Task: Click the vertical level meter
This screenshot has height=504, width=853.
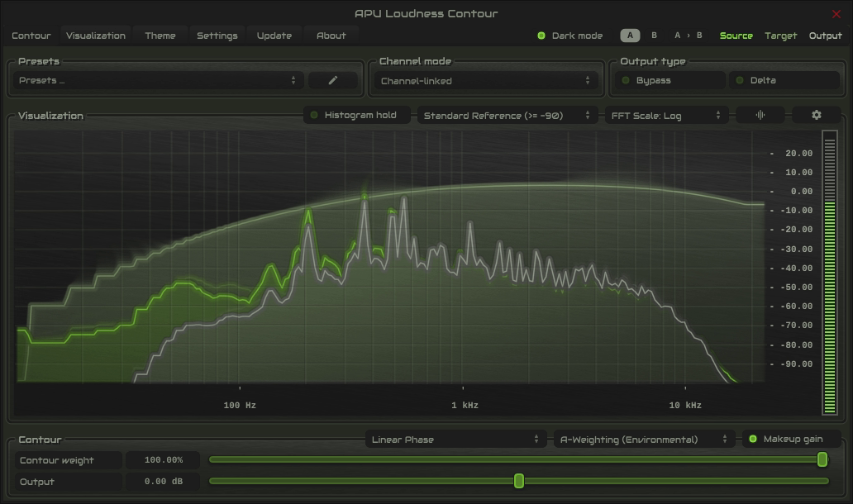Action: (830, 273)
